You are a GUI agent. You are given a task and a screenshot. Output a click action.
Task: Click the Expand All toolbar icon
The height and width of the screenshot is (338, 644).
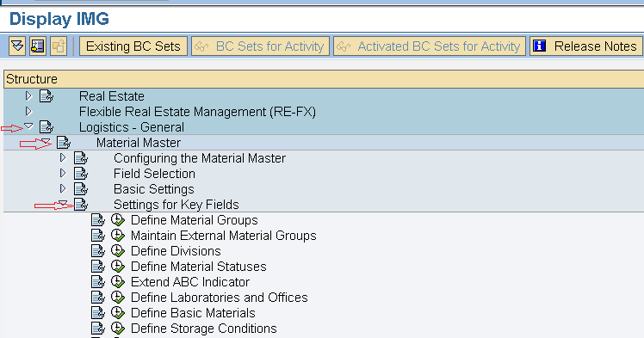coord(18,46)
